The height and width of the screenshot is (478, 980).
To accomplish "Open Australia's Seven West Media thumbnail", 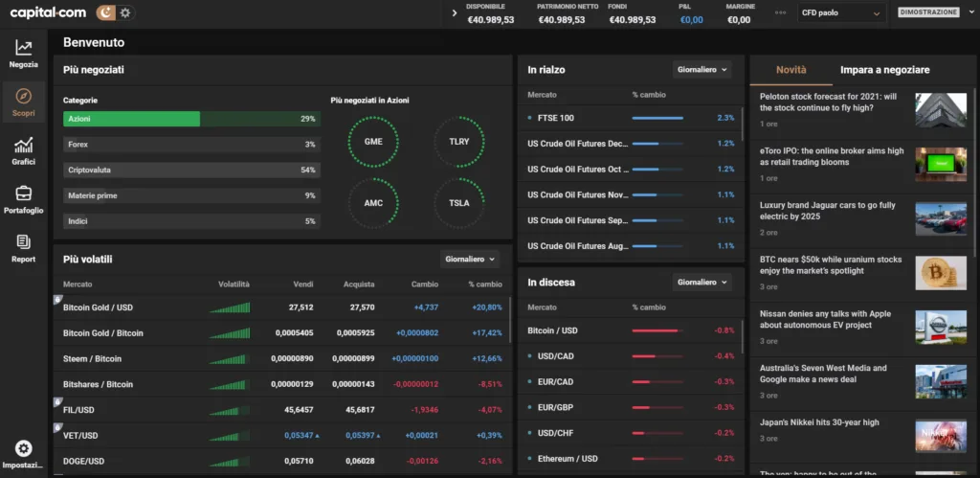I will pos(941,381).
